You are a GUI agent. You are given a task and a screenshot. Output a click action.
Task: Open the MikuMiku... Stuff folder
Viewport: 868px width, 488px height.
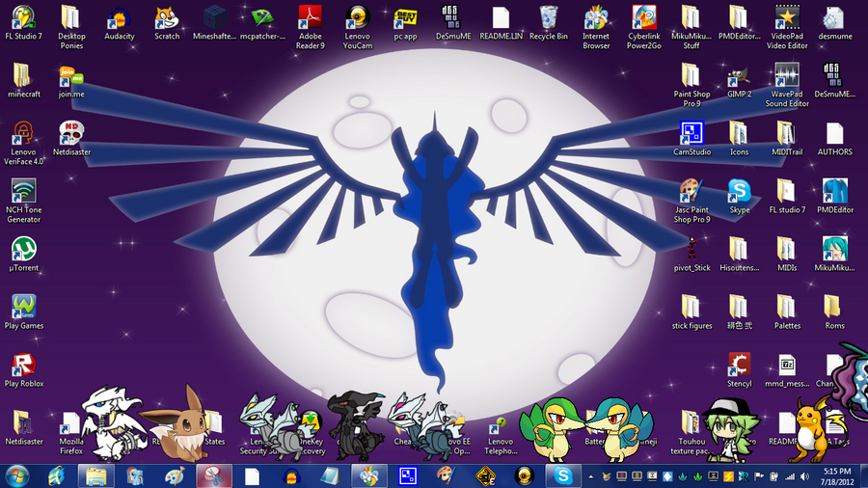pyautogui.click(x=692, y=28)
